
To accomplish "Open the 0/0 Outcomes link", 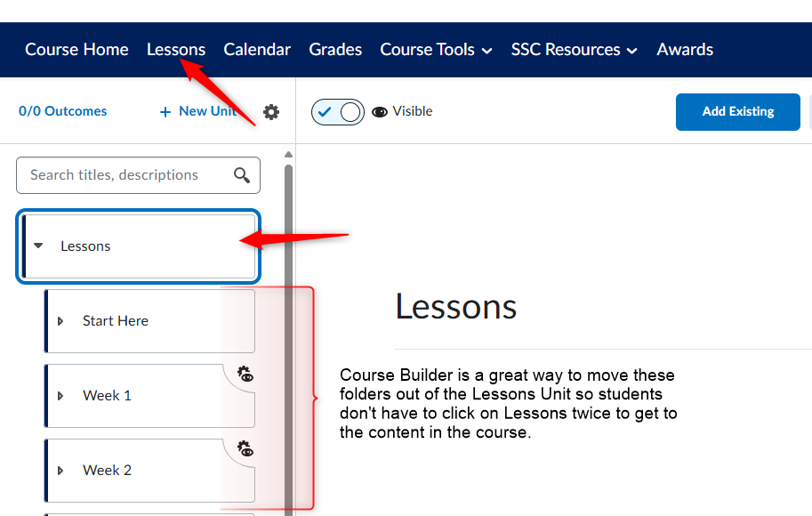I will (62, 111).
